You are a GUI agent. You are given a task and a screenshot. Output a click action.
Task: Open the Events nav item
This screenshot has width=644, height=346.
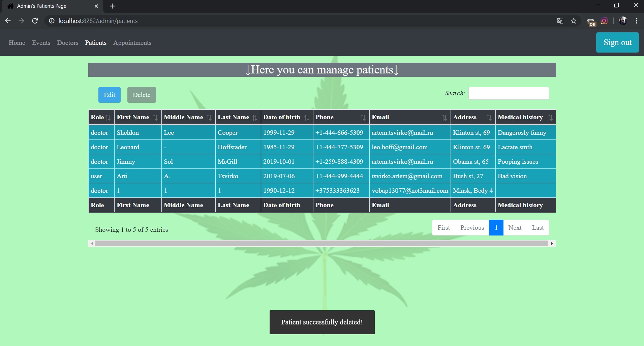[x=41, y=43]
